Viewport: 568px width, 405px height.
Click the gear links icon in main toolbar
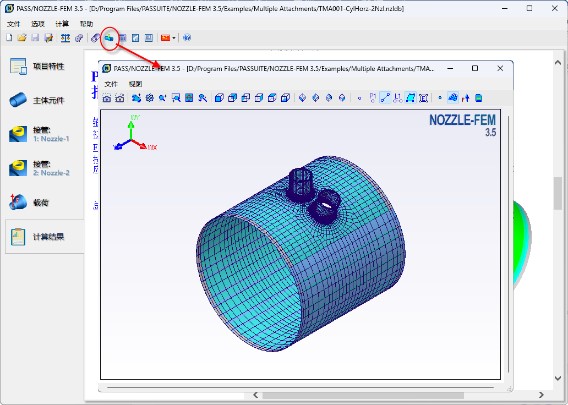point(79,38)
